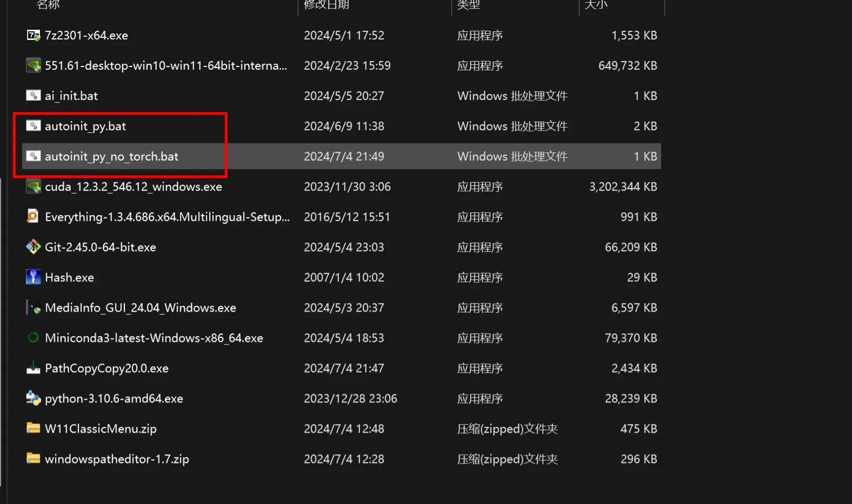852x504 pixels.
Task: Click type cell in W11ClassicMenu.zip row
Action: [508, 429]
